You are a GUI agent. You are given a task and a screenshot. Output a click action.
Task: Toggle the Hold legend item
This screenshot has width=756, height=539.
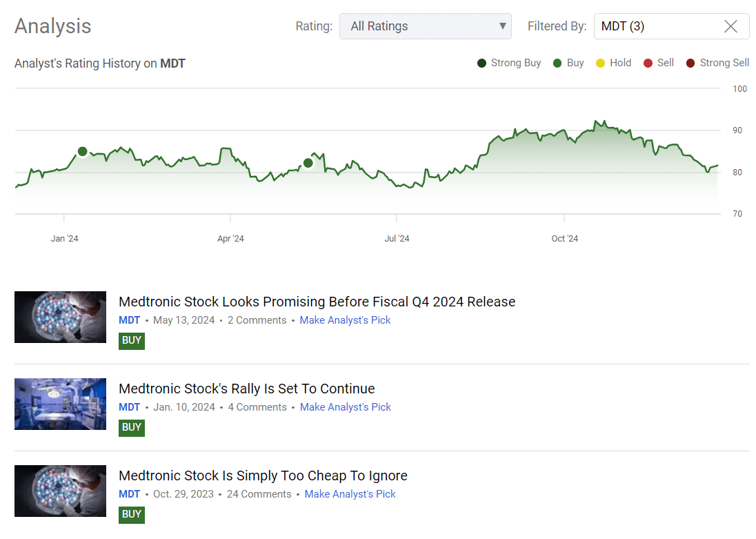coord(613,63)
